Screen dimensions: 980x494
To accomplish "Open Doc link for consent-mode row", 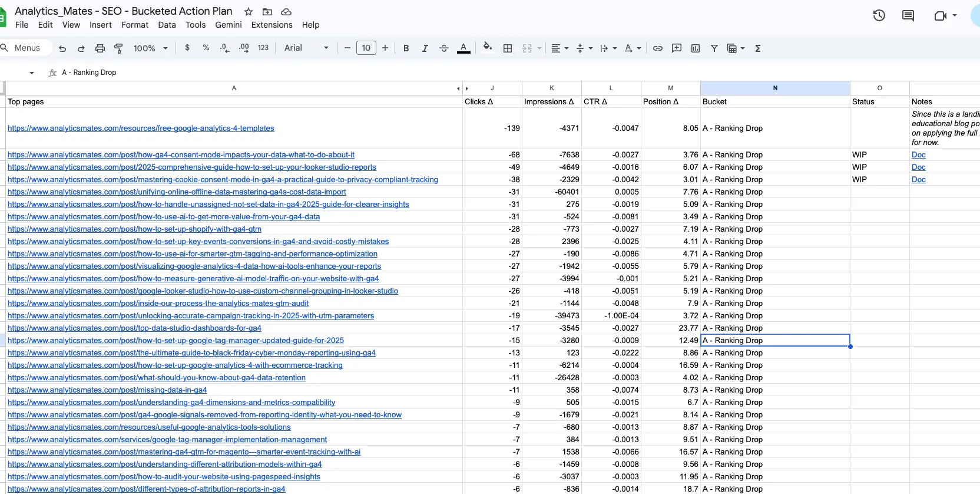I will click(x=918, y=154).
